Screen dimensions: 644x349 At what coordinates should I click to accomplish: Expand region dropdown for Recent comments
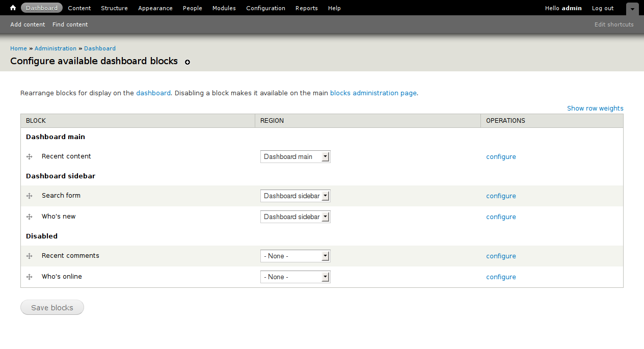[x=295, y=256]
